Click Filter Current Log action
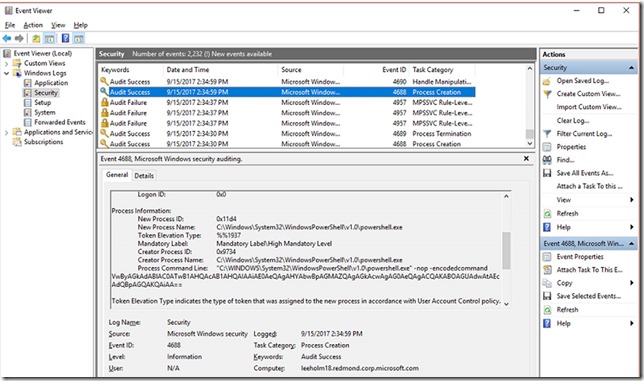This screenshot has width=644, height=381. tap(584, 134)
